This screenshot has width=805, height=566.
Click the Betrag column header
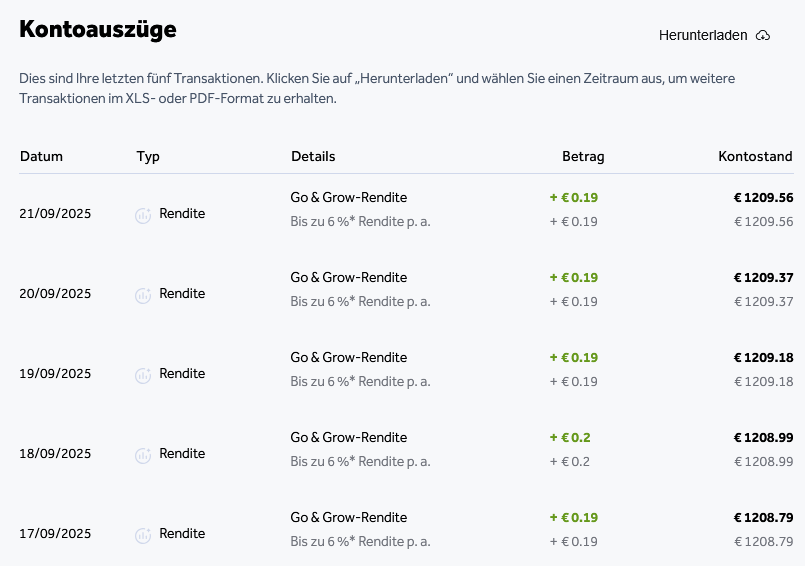(583, 156)
